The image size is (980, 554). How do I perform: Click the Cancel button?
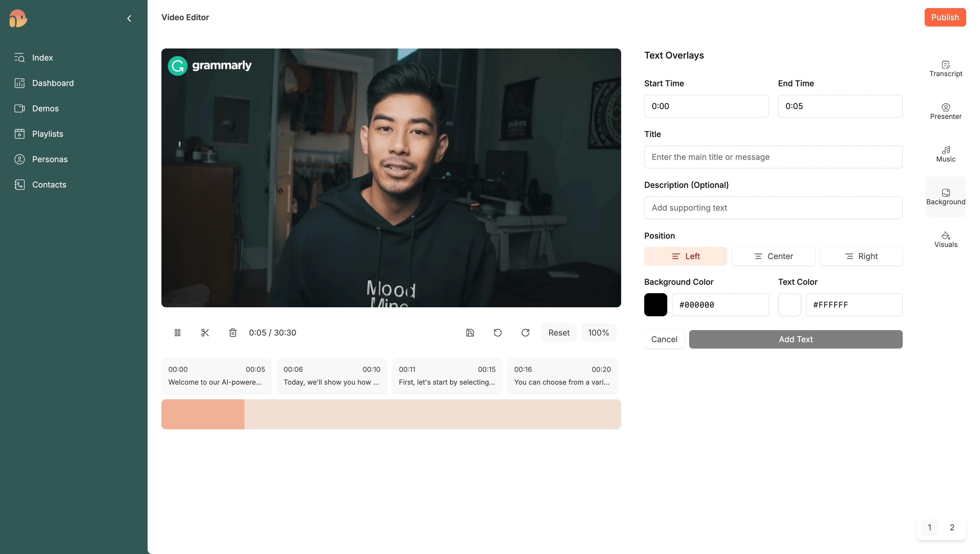[x=664, y=339]
